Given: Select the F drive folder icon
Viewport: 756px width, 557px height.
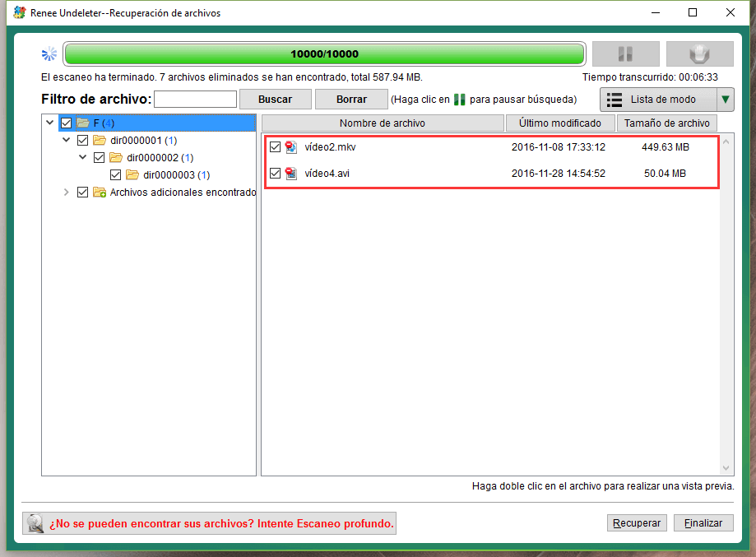Looking at the screenshot, I should point(83,123).
